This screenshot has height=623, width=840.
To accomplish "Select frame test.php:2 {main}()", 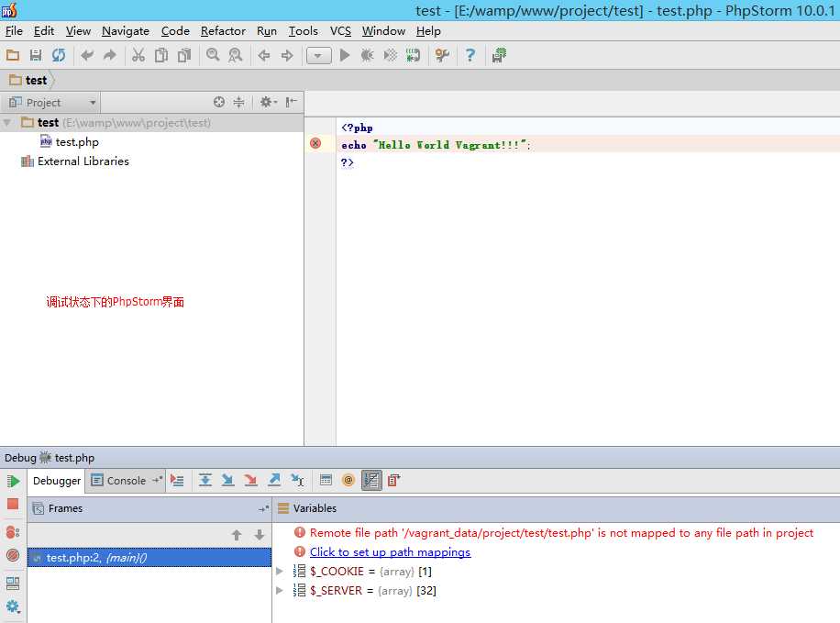I will pyautogui.click(x=149, y=558).
